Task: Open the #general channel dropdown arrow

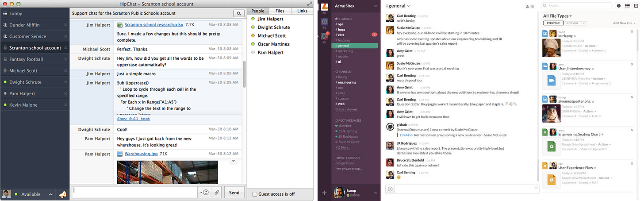Action: (409, 6)
